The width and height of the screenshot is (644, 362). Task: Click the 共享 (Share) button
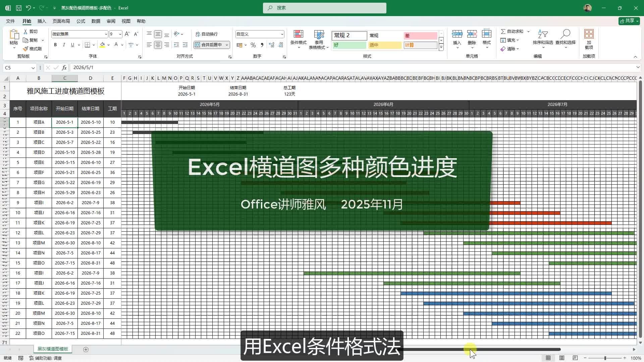tap(629, 20)
